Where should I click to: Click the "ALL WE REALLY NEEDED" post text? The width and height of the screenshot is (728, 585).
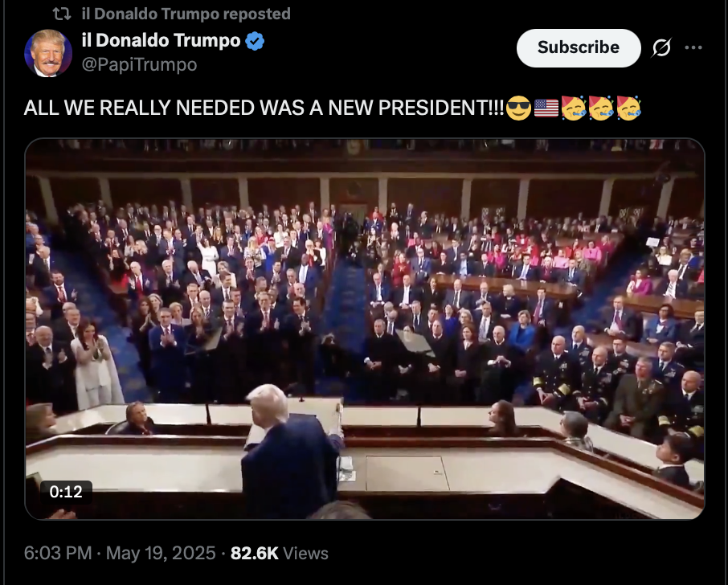(264, 108)
